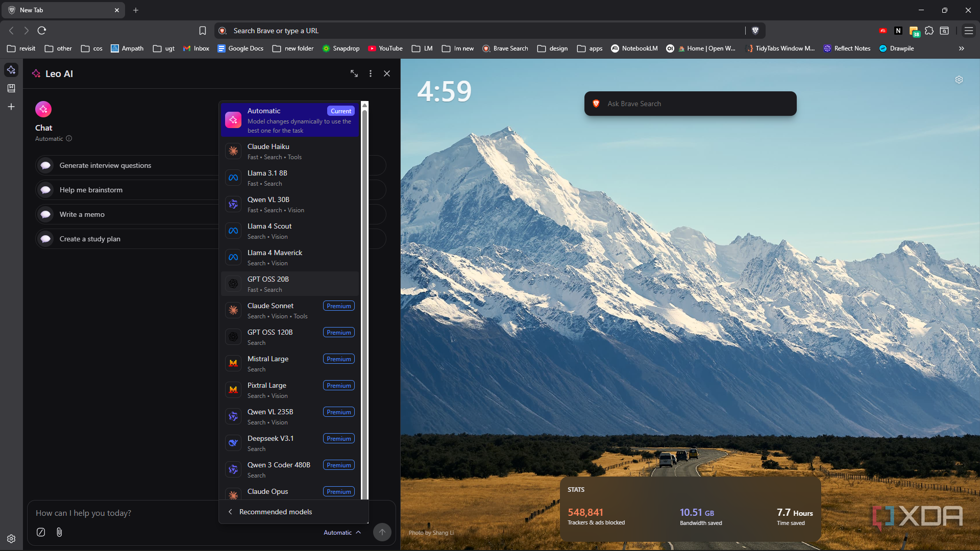The width and height of the screenshot is (980, 551).
Task: Select Qwen 3 Coder 480B model
Action: tap(290, 469)
